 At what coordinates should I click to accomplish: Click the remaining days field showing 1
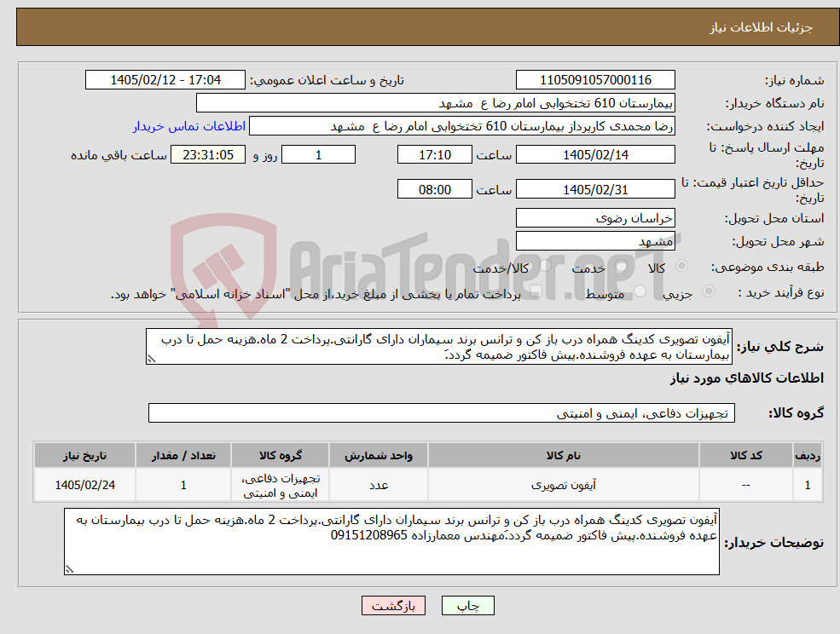(318, 155)
